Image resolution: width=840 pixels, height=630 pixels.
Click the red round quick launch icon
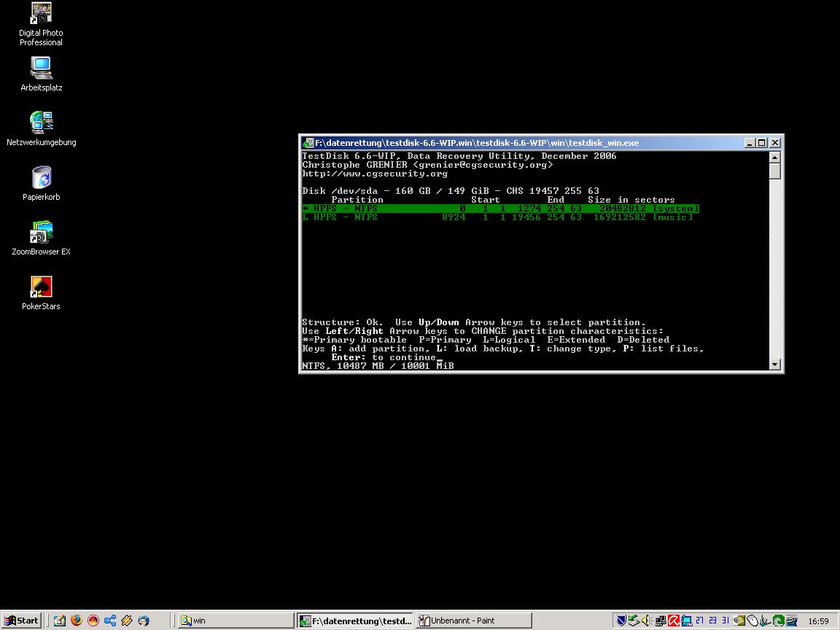pos(93,621)
